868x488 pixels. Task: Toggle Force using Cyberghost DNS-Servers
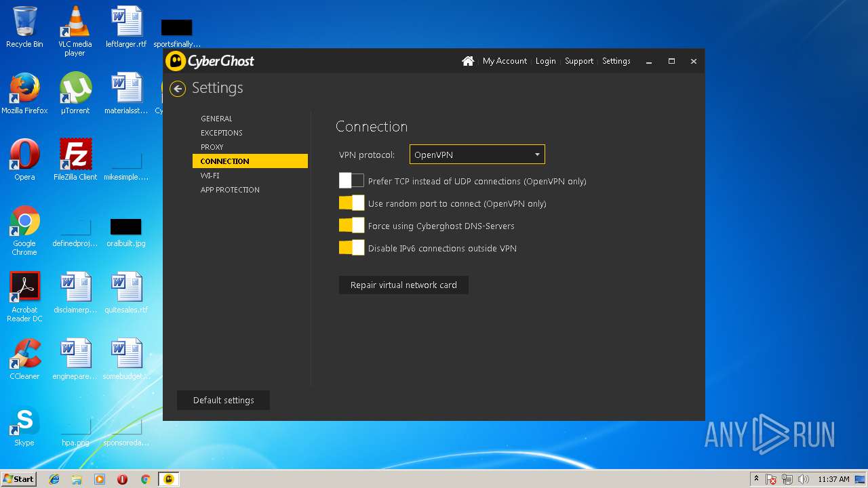(x=352, y=226)
